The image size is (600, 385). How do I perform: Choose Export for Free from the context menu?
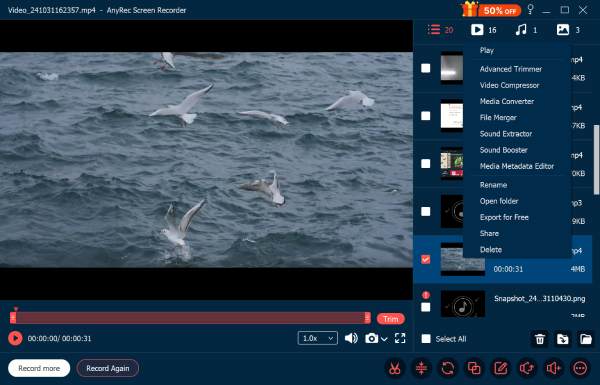tap(504, 217)
